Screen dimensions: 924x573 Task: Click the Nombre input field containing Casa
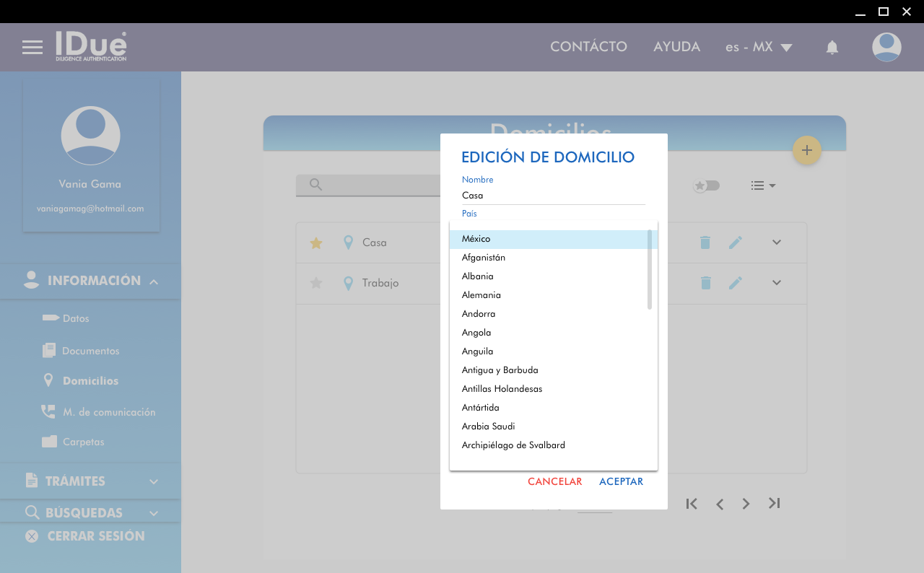point(553,196)
